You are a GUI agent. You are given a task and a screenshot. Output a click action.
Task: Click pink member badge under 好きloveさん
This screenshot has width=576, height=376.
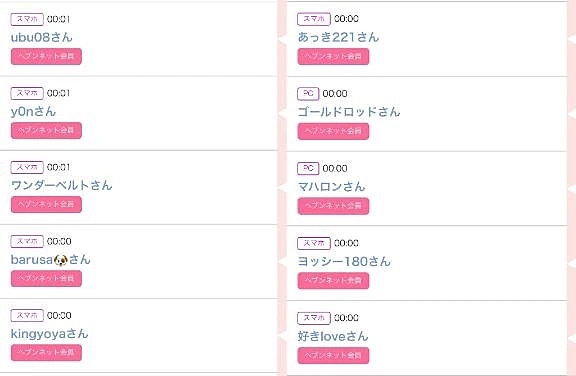point(333,355)
